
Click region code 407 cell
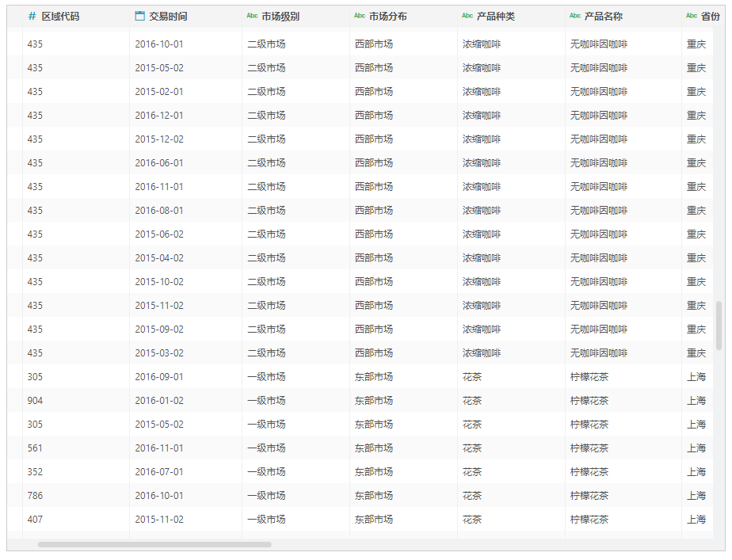point(35,520)
